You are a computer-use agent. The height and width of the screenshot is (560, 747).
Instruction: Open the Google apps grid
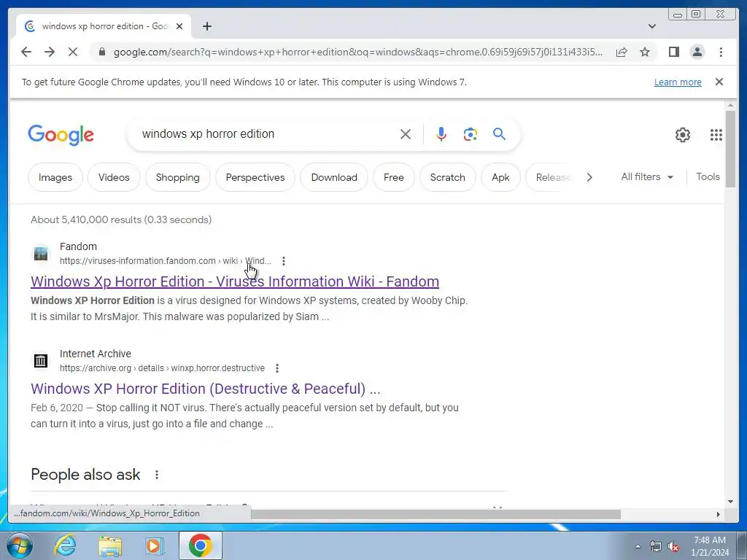[716, 135]
